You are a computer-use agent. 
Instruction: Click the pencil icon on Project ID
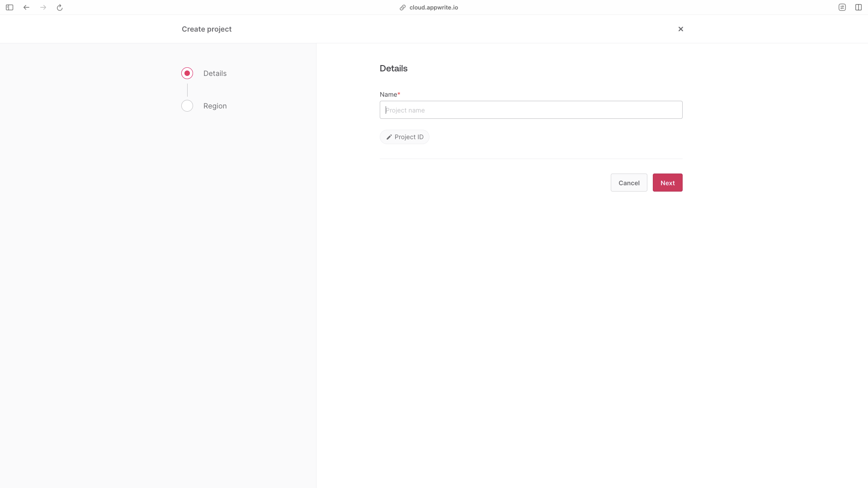point(389,137)
